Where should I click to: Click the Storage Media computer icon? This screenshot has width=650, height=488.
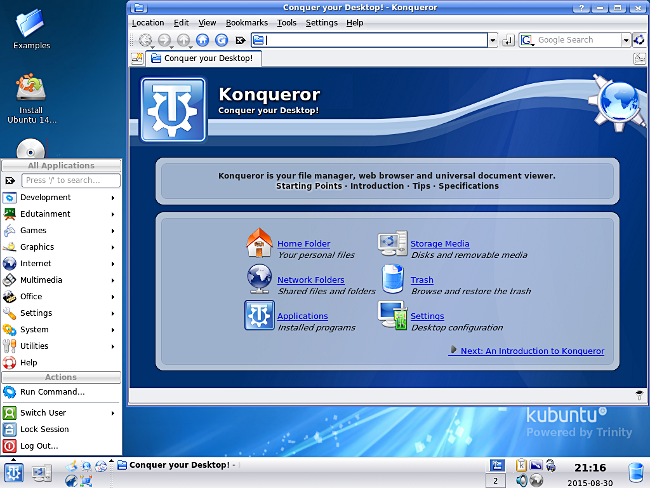pos(392,243)
